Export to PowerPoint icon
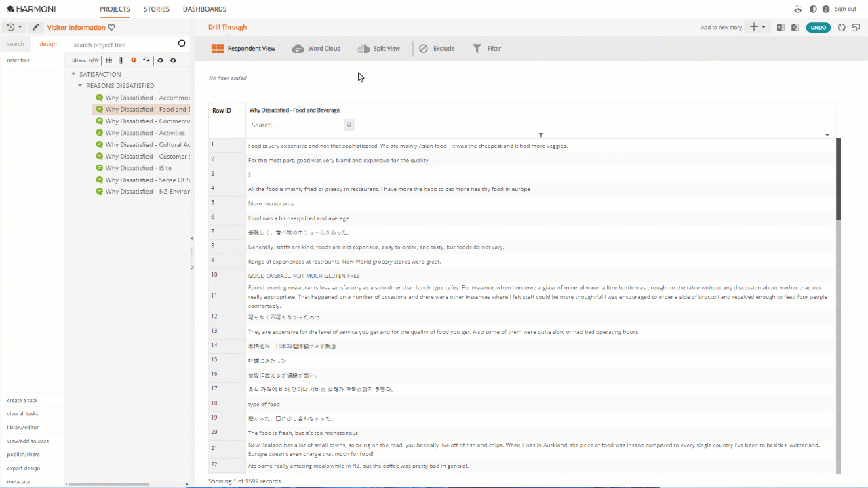Screen dimensions: 868x488 (x=795, y=28)
